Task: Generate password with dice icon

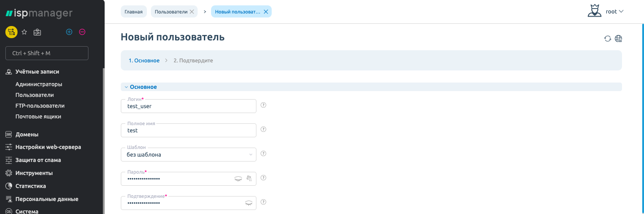Action: tap(249, 179)
